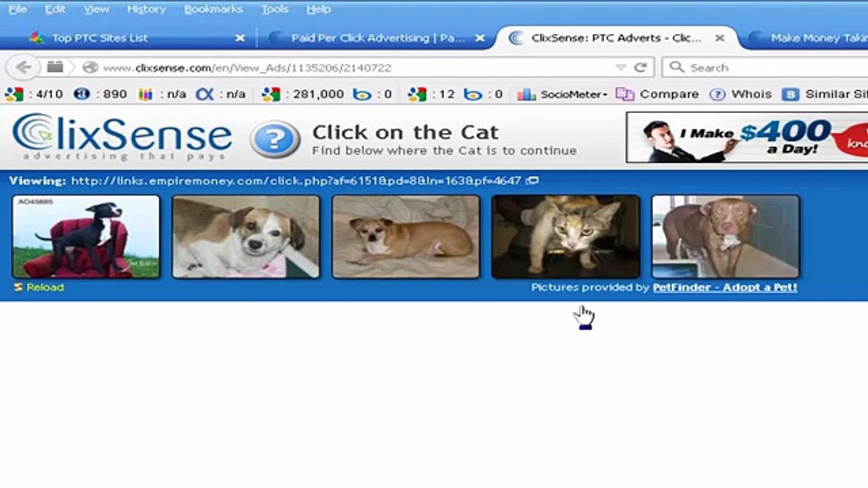Click the Top PTC Sites List tab favicon
The height and width of the screenshot is (488, 868).
tap(37, 38)
